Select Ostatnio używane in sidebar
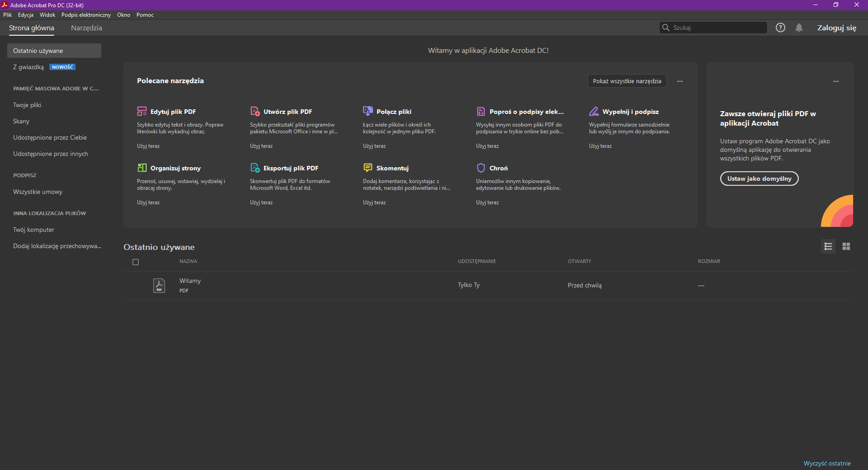The width and height of the screenshot is (868, 470). pos(54,51)
